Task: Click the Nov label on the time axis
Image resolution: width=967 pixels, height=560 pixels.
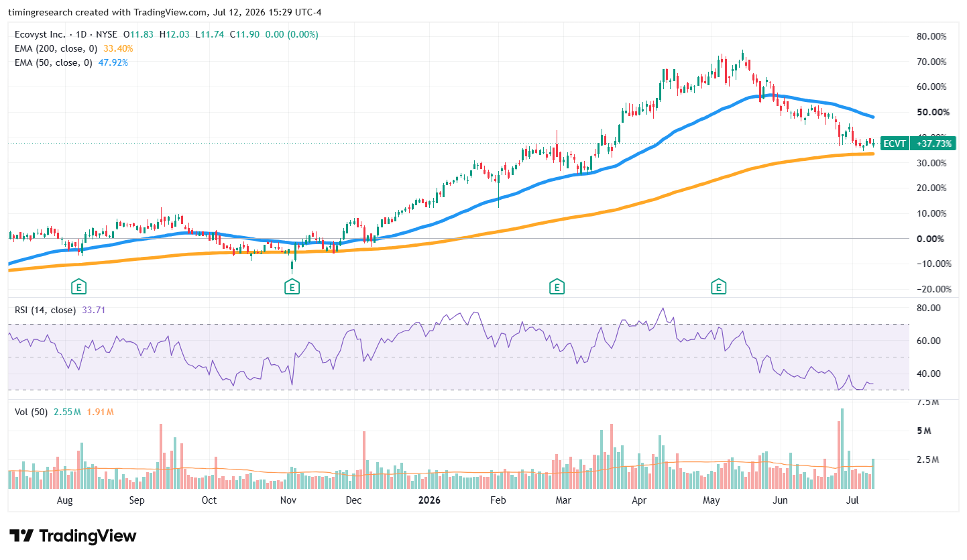Action: click(288, 500)
